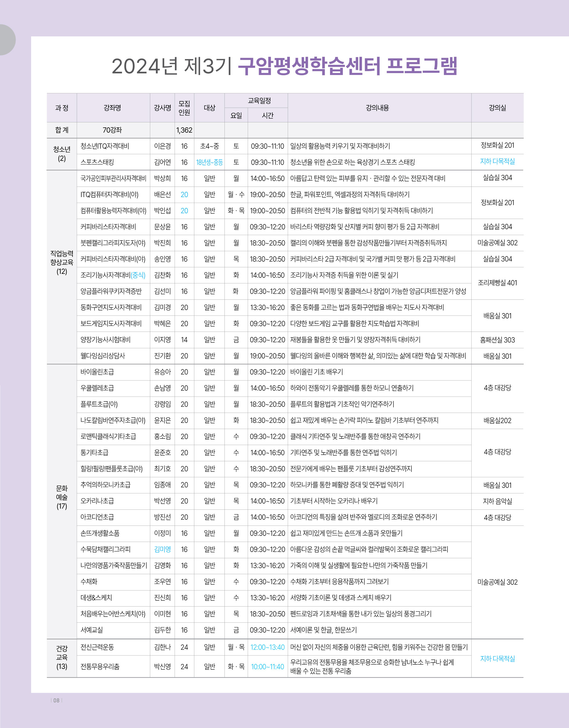Select course 바이올린초급

97,372
